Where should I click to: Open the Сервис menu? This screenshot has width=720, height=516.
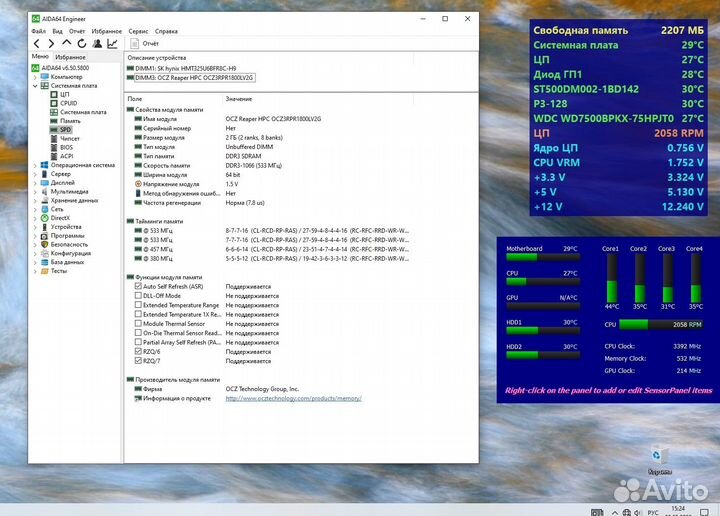pos(138,31)
